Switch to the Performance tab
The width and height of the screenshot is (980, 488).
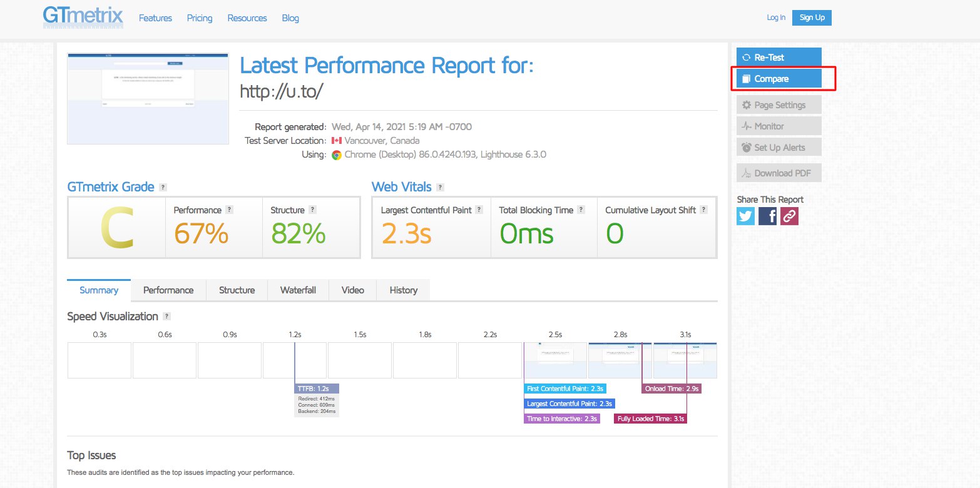point(168,290)
